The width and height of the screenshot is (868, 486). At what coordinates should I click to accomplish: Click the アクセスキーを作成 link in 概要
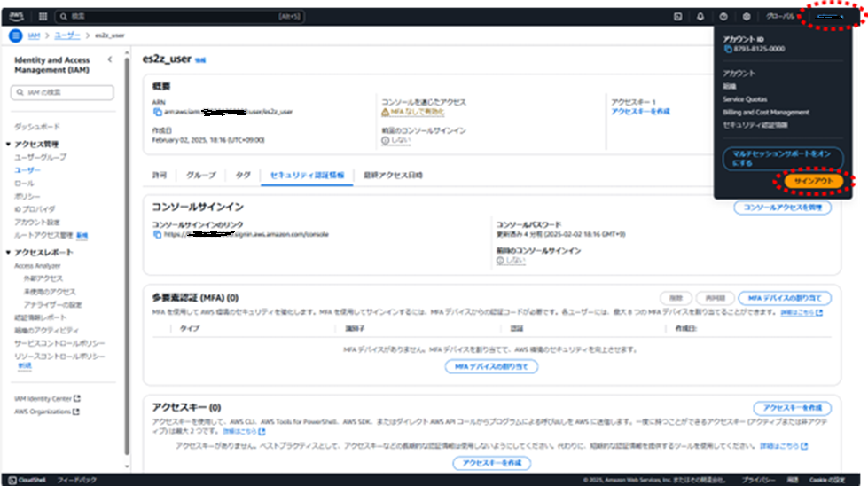[640, 112]
